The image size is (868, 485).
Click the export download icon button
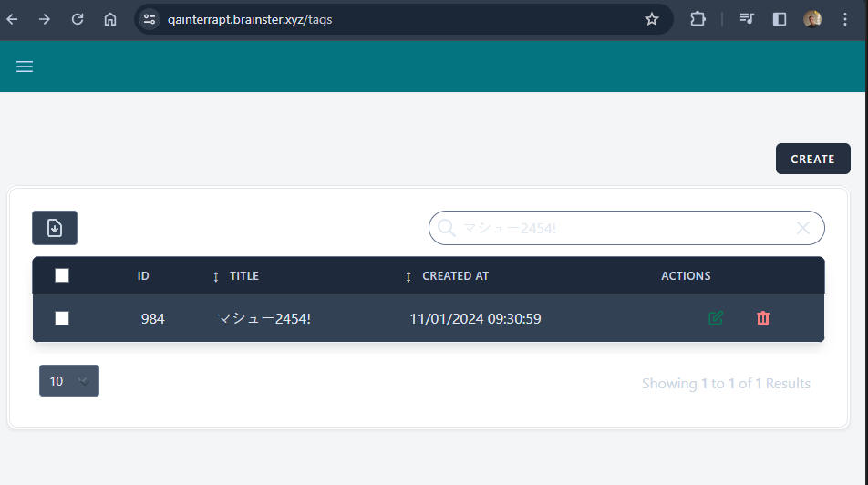[x=55, y=228]
